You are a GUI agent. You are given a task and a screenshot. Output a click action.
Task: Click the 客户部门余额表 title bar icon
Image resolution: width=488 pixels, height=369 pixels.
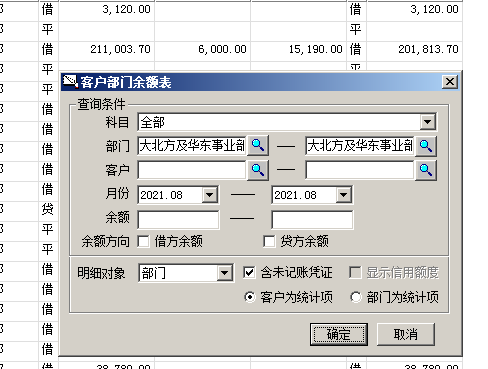pos(70,82)
